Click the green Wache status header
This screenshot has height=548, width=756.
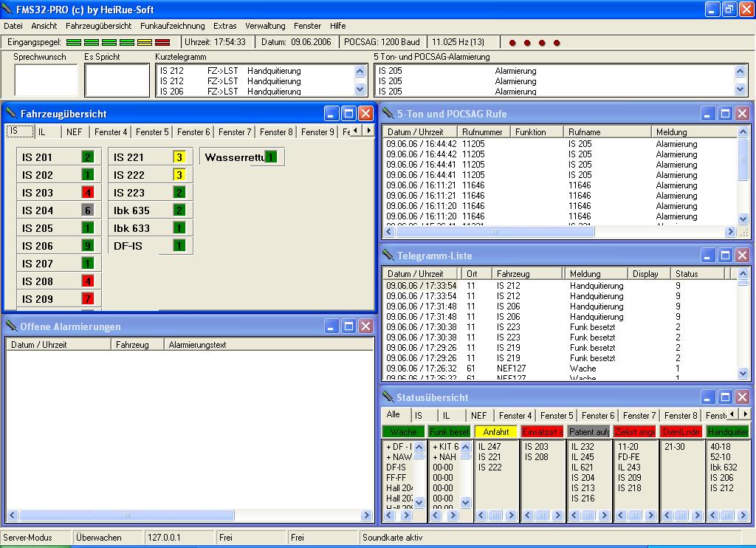point(403,432)
